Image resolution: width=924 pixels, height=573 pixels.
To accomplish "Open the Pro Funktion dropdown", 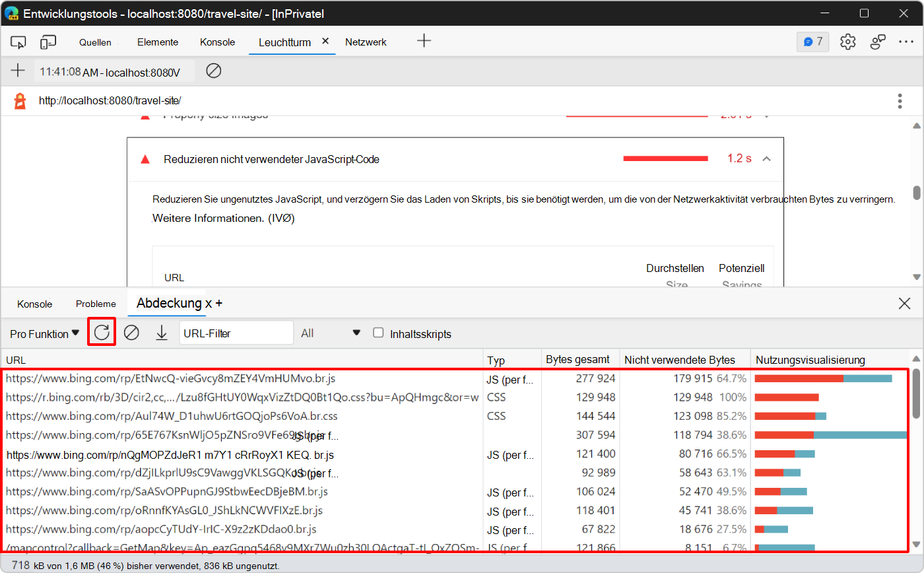I will pos(44,334).
